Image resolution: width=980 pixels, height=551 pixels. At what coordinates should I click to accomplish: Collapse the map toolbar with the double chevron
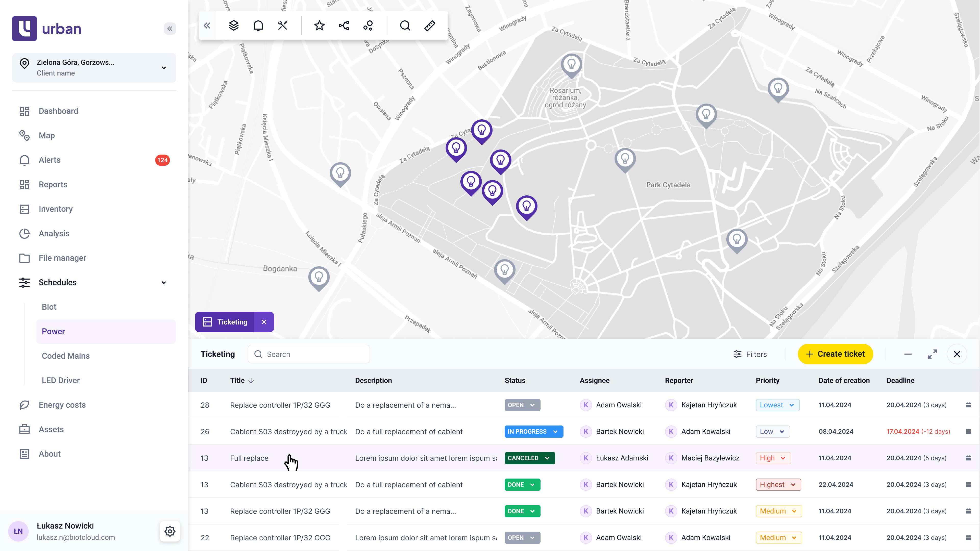[x=207, y=26]
